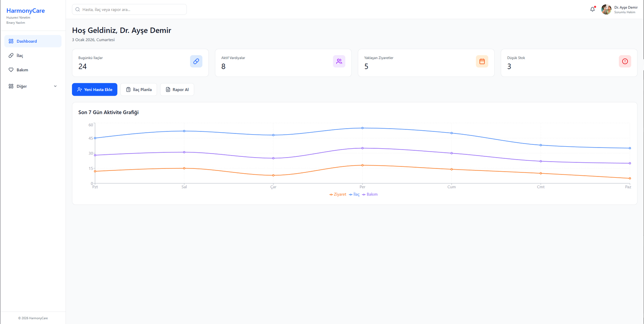Viewport: 644px width, 324px height.
Task: Select the Per data point on blue line
Action: coord(363,128)
